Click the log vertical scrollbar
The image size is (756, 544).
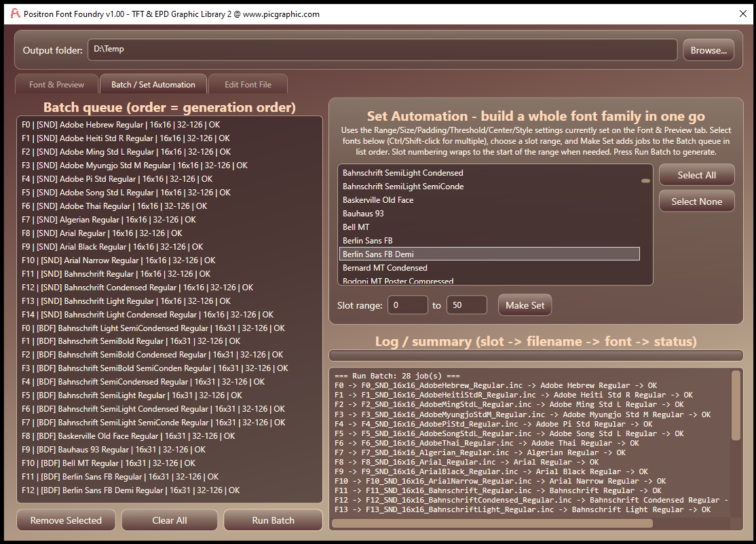[x=736, y=405]
